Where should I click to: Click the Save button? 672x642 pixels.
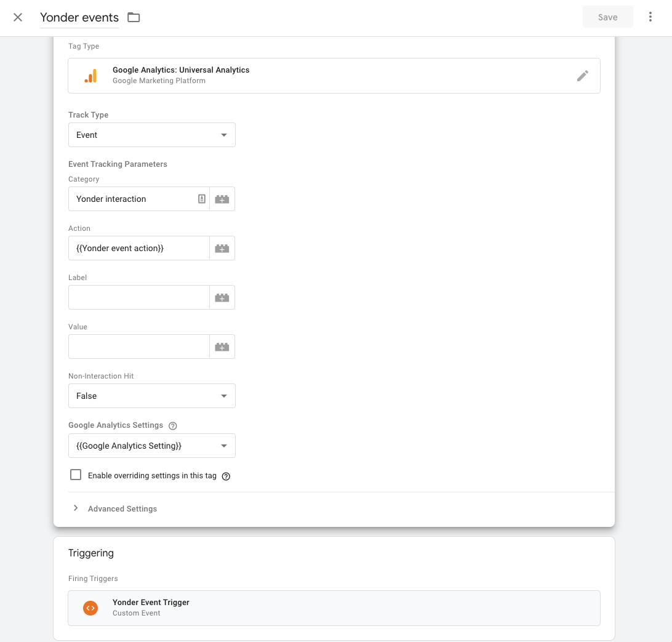(x=607, y=17)
